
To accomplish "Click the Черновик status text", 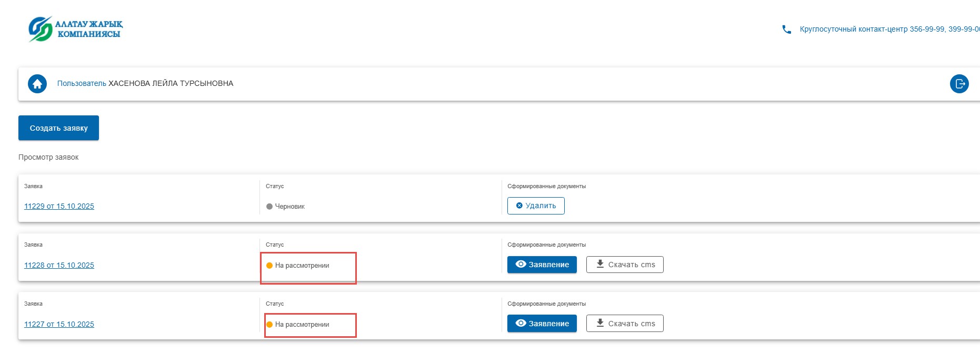I will click(x=289, y=207).
